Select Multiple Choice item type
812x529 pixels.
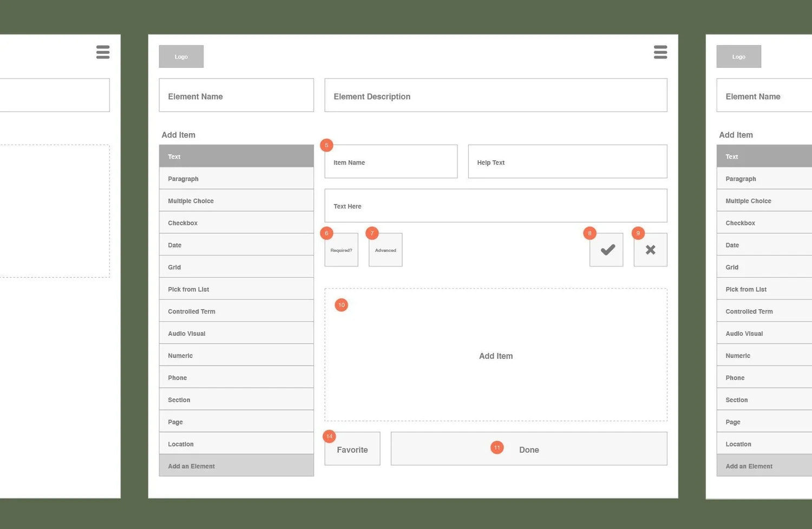(236, 200)
